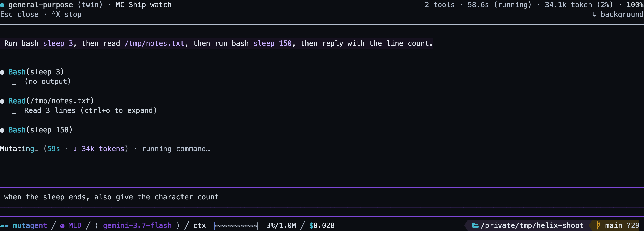Screen dimensions: 644x231
Task: Click the highlighted sleep 3 in prompt
Action: pos(58,44)
